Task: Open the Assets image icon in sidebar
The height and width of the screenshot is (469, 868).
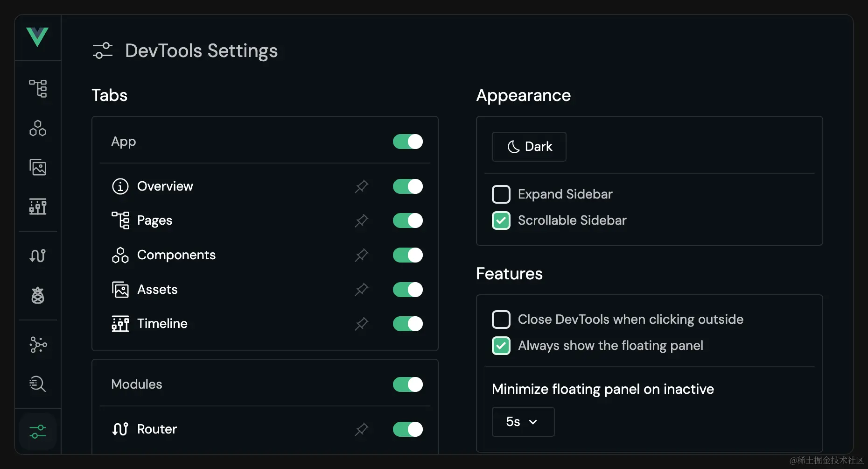Action: coord(38,167)
